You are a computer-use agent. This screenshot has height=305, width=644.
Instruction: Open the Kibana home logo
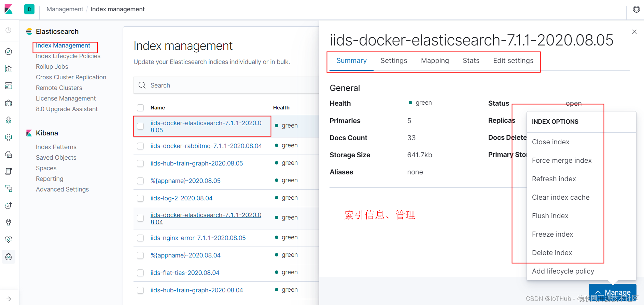(9, 9)
